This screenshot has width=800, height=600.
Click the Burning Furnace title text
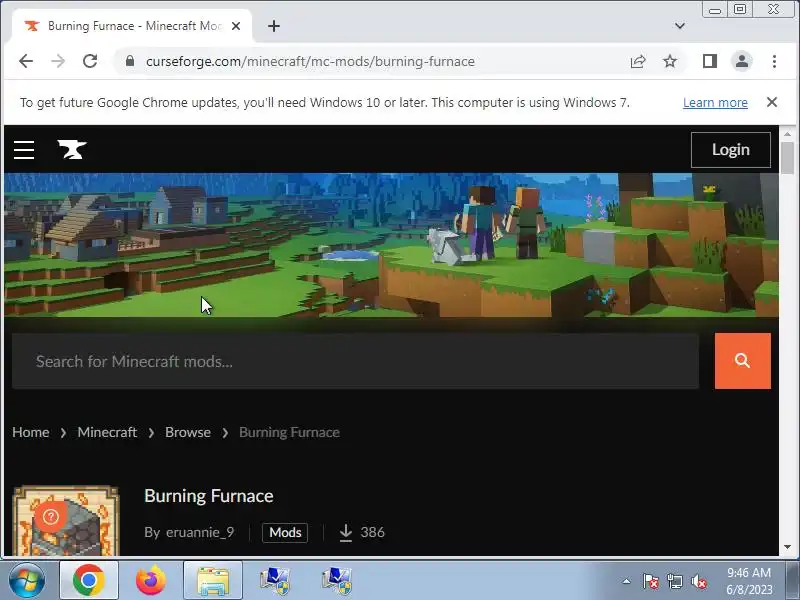point(209,496)
